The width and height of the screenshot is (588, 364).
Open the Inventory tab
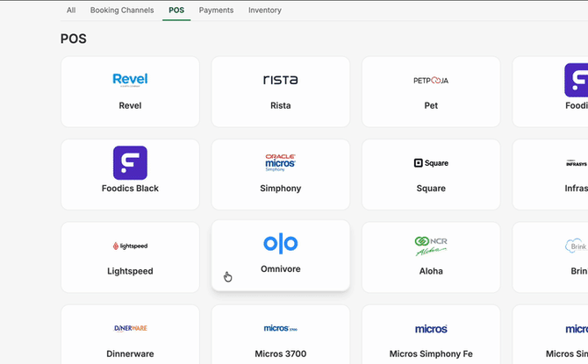[x=265, y=11]
